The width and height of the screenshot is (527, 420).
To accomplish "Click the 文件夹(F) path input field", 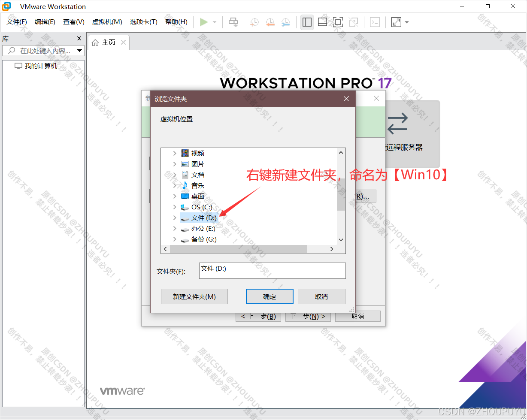I will [x=272, y=270].
